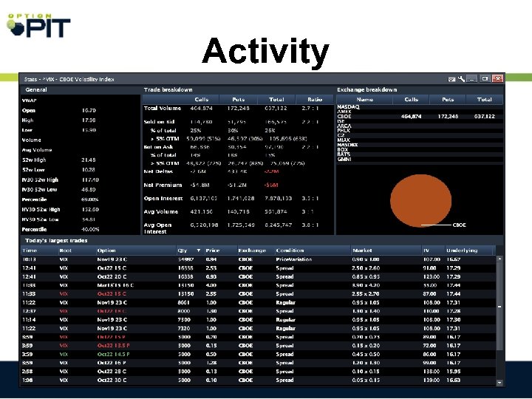
Task: Click the CBOE pie chart legend label
Action: coord(459,225)
